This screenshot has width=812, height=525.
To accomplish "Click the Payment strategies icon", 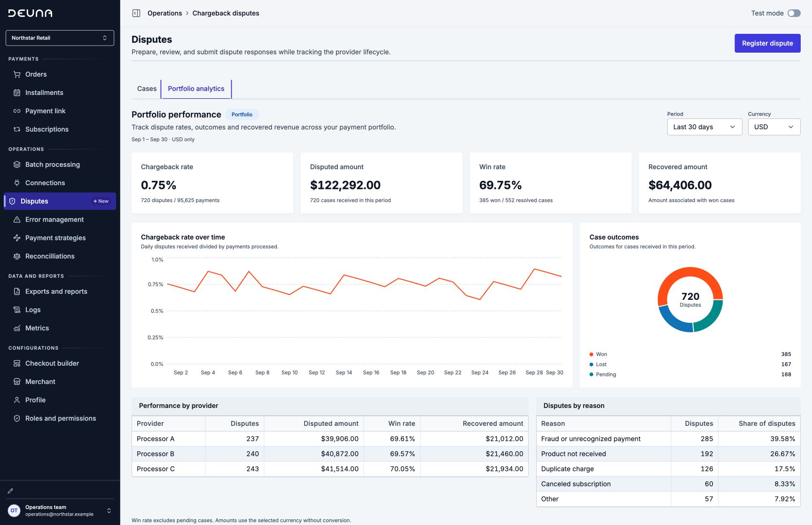I will pyautogui.click(x=17, y=238).
